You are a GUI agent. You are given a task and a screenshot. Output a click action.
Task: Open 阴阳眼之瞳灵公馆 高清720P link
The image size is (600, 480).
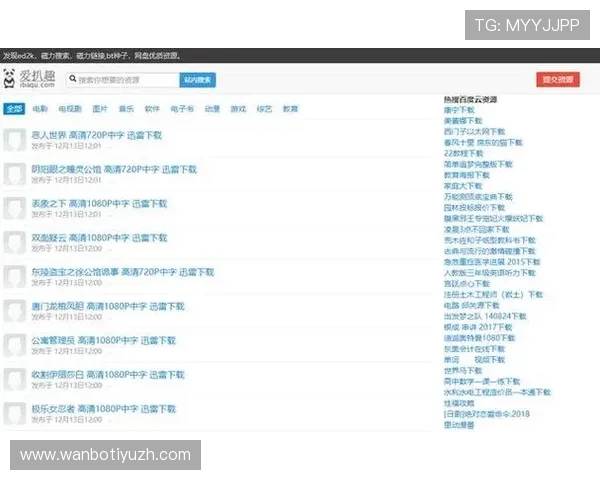[x=114, y=169]
